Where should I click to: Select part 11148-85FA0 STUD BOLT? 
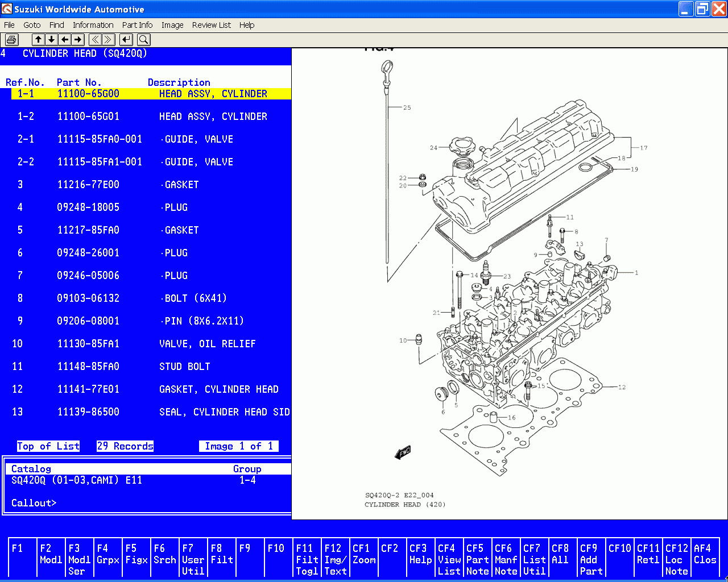151,367
